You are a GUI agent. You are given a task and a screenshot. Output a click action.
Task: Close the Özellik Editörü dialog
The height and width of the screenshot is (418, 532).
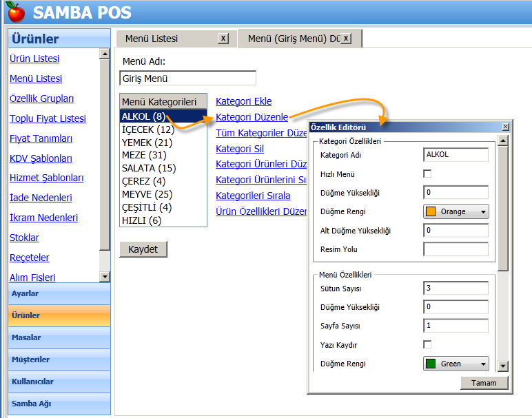click(506, 127)
